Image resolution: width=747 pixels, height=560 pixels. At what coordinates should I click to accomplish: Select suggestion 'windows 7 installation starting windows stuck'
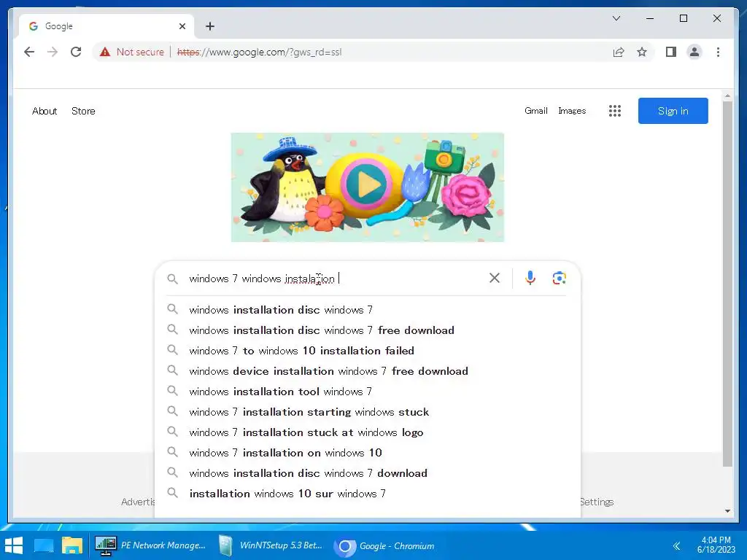pos(368,412)
